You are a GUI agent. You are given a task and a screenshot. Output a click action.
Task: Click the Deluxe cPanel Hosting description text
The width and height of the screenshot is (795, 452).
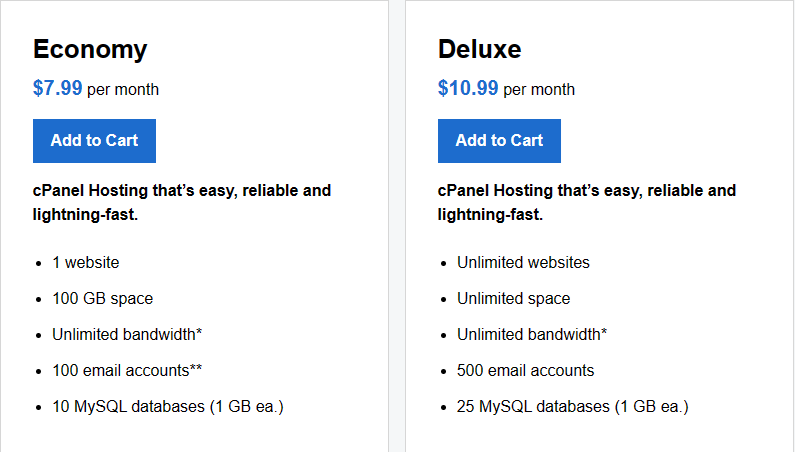(587, 202)
